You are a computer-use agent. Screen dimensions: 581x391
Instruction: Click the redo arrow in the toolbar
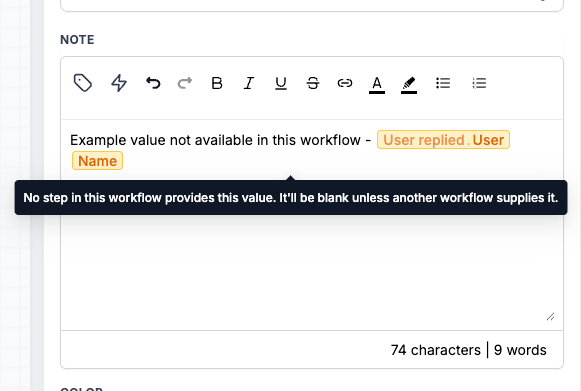[185, 83]
